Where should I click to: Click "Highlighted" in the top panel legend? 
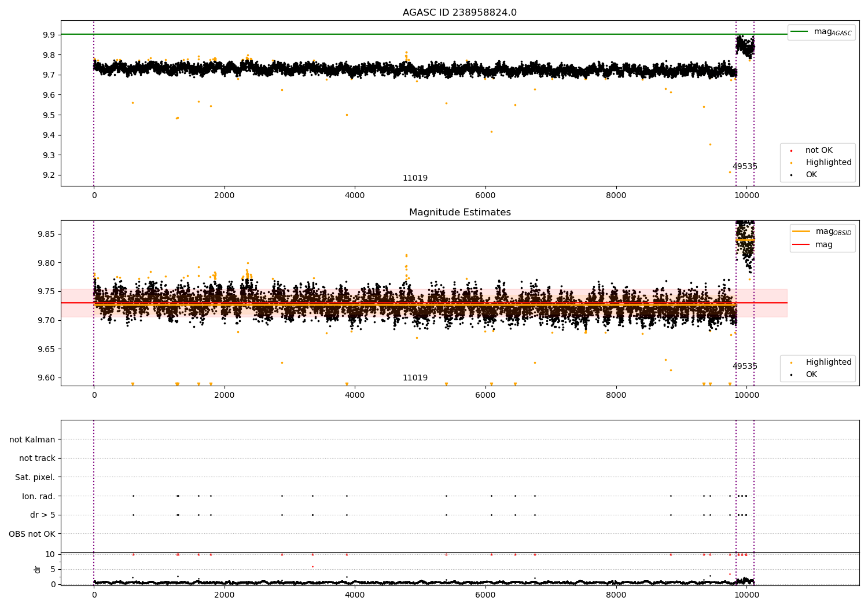pos(829,163)
